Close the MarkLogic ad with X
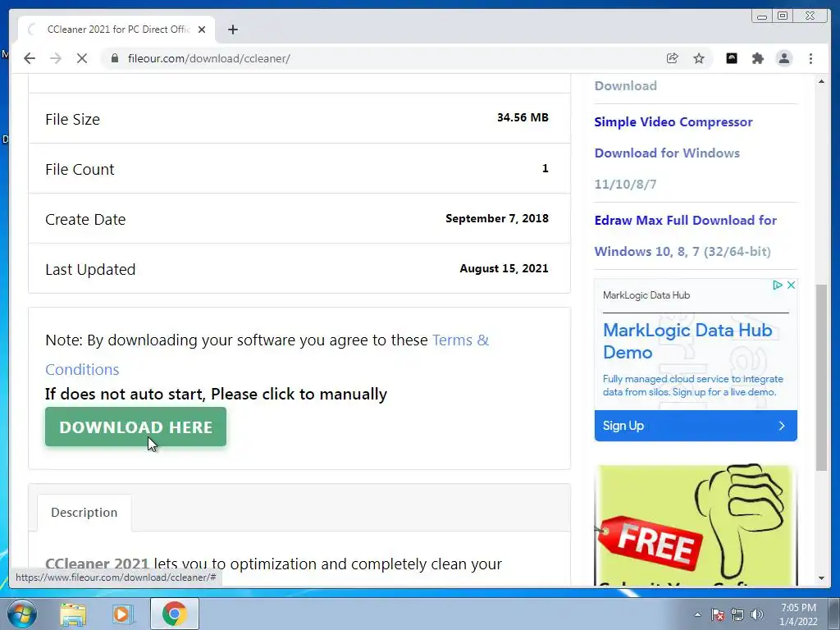The width and height of the screenshot is (840, 630). pos(791,285)
